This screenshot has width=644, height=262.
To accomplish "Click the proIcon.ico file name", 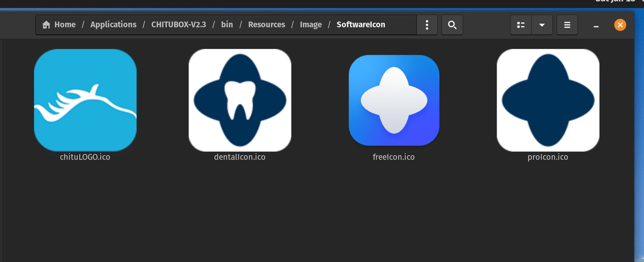I will pyautogui.click(x=548, y=157).
